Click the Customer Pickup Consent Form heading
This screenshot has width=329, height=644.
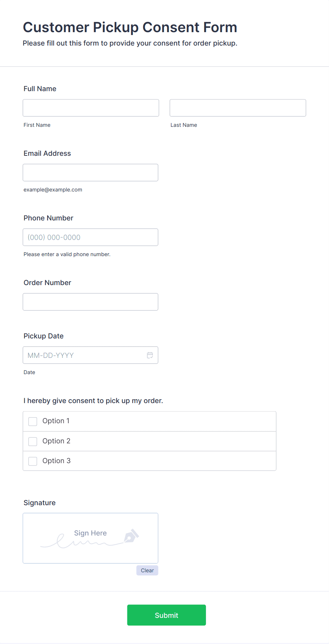pyautogui.click(x=130, y=27)
